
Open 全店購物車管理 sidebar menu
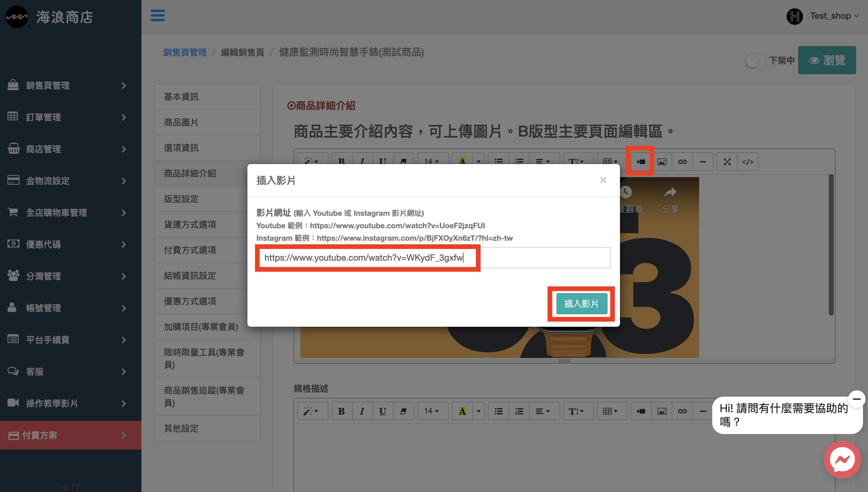70,213
